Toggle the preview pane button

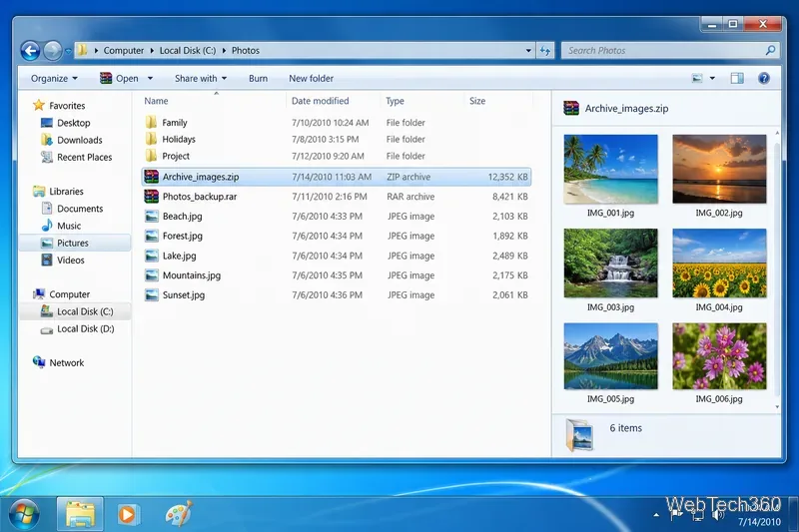(737, 78)
